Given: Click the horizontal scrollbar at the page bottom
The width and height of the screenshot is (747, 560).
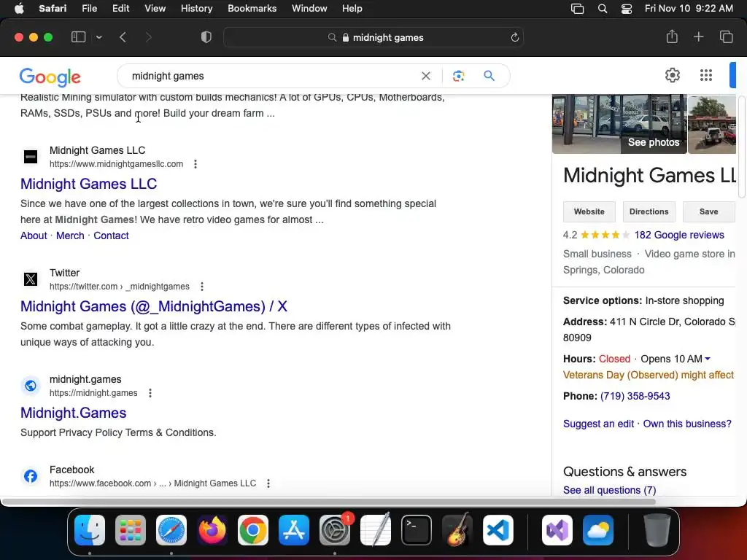Looking at the screenshot, I should tap(329, 502).
